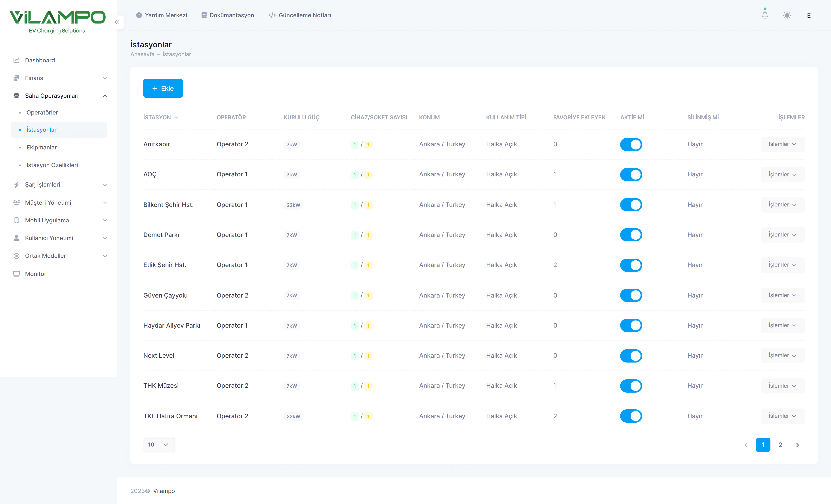The image size is (831, 504).
Task: Go to next page arrow
Action: click(797, 445)
